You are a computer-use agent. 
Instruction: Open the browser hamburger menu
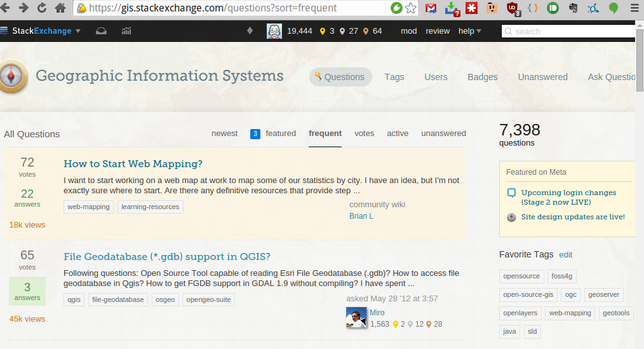pyautogui.click(x=634, y=8)
